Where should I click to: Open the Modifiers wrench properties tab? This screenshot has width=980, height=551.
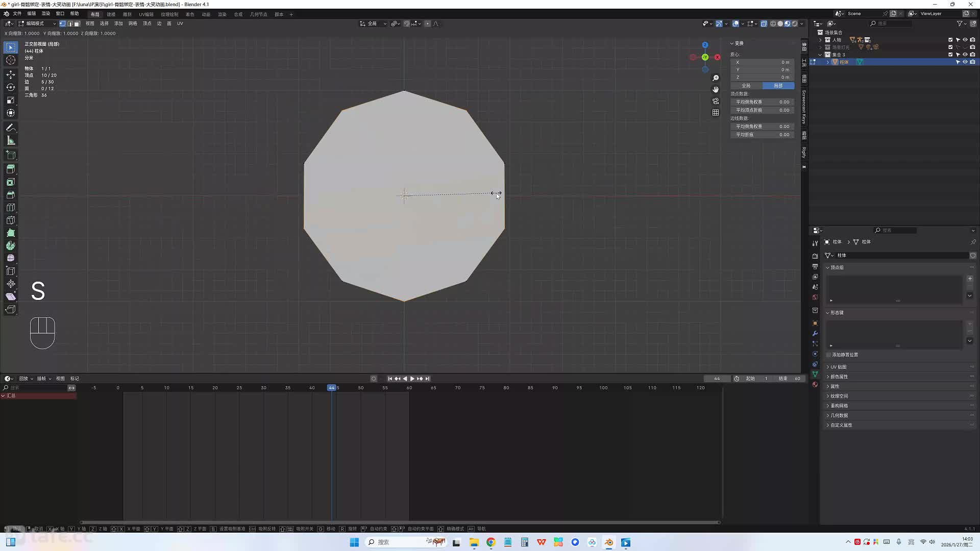(815, 333)
